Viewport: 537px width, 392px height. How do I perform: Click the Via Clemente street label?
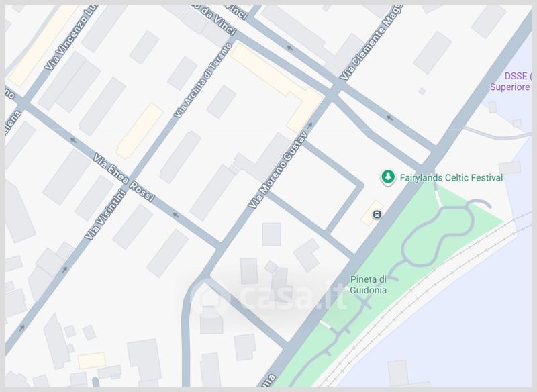click(x=370, y=43)
